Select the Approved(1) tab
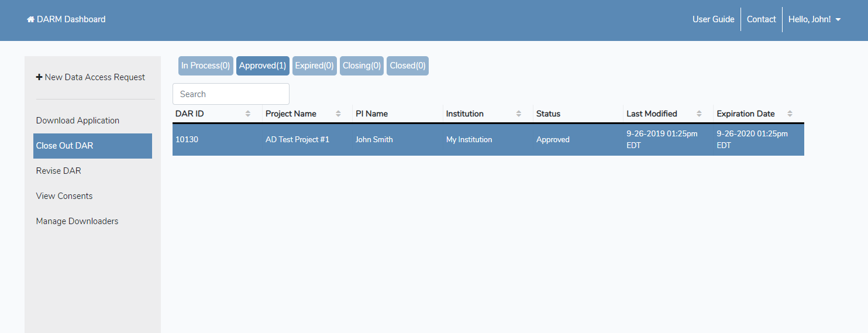The image size is (868, 333). pyautogui.click(x=263, y=66)
